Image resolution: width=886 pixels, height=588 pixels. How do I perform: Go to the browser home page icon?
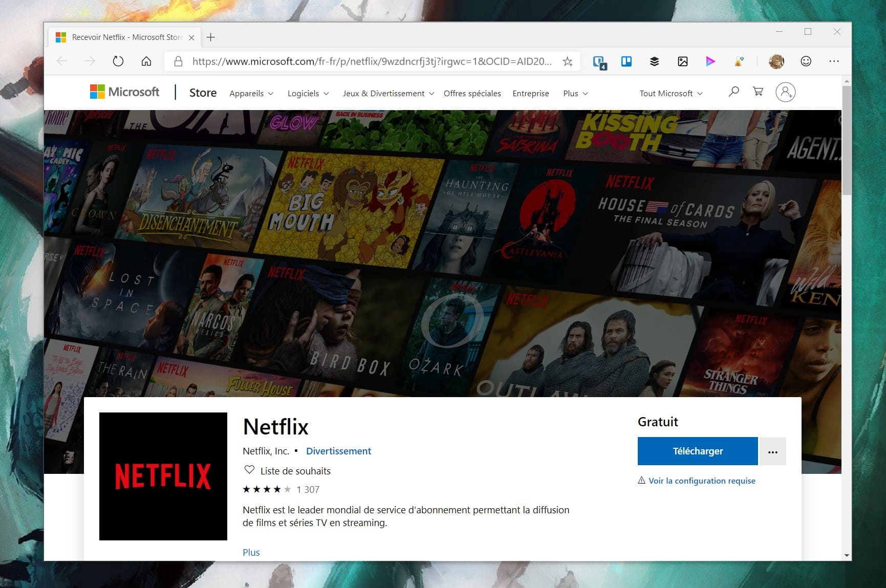[x=146, y=61]
